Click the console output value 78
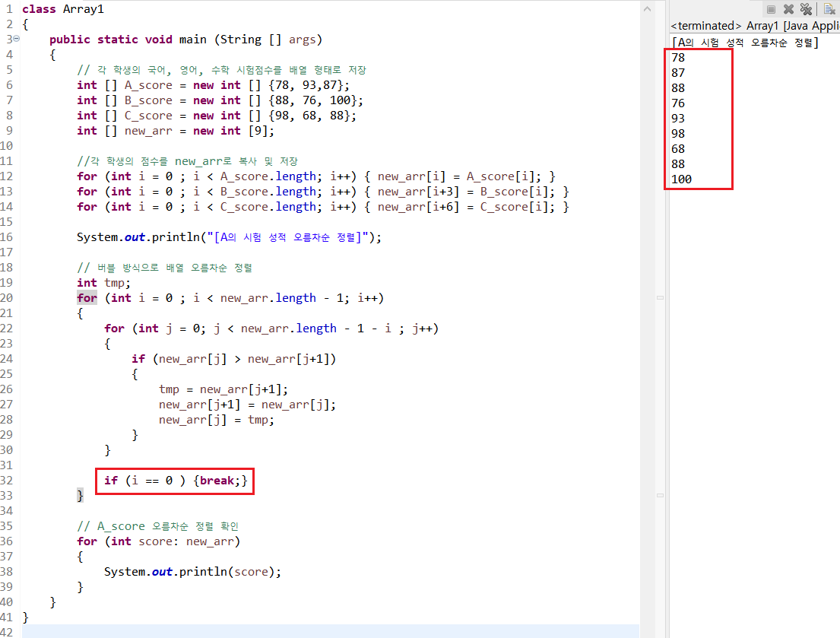 (x=677, y=57)
